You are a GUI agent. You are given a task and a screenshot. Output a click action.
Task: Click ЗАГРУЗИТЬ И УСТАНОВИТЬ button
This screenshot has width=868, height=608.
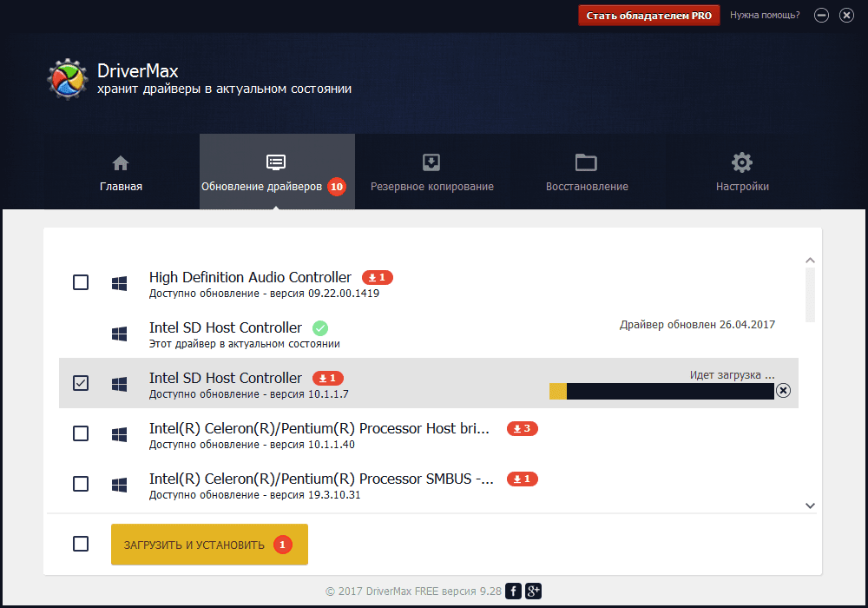209,545
